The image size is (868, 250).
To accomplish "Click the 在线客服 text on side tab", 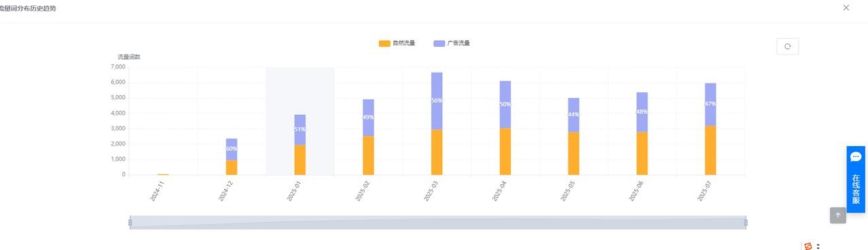I will pyautogui.click(x=856, y=190).
